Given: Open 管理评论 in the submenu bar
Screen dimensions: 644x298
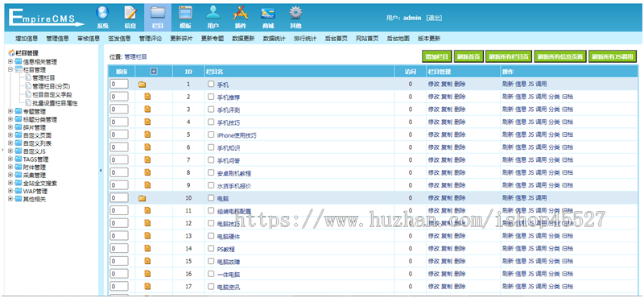Looking at the screenshot, I should (x=151, y=39).
